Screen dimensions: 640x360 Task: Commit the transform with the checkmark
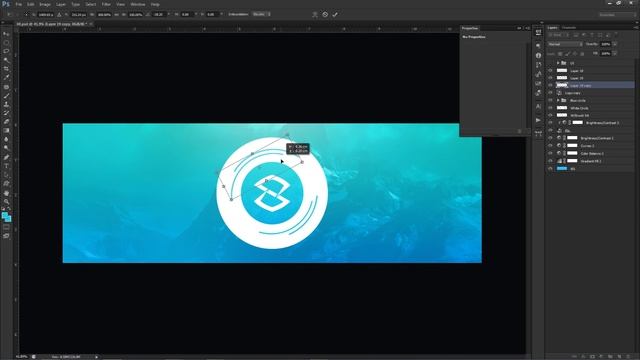pyautogui.click(x=335, y=14)
